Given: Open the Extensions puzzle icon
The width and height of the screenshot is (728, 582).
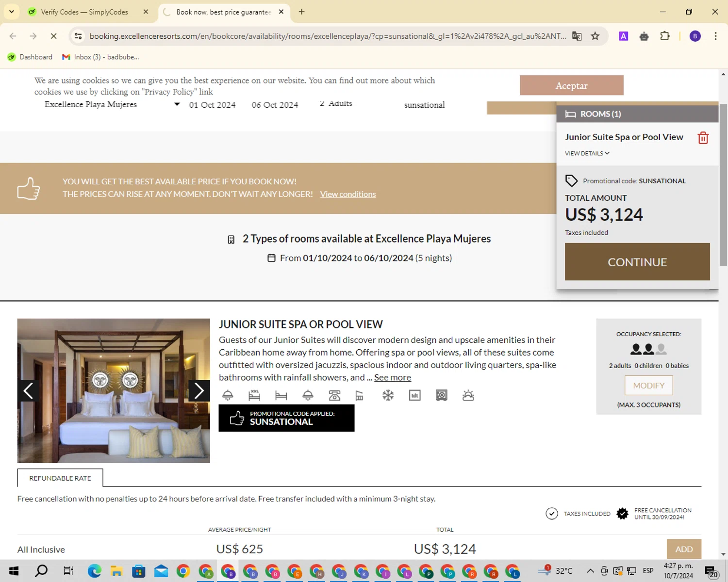Looking at the screenshot, I should pyautogui.click(x=665, y=36).
